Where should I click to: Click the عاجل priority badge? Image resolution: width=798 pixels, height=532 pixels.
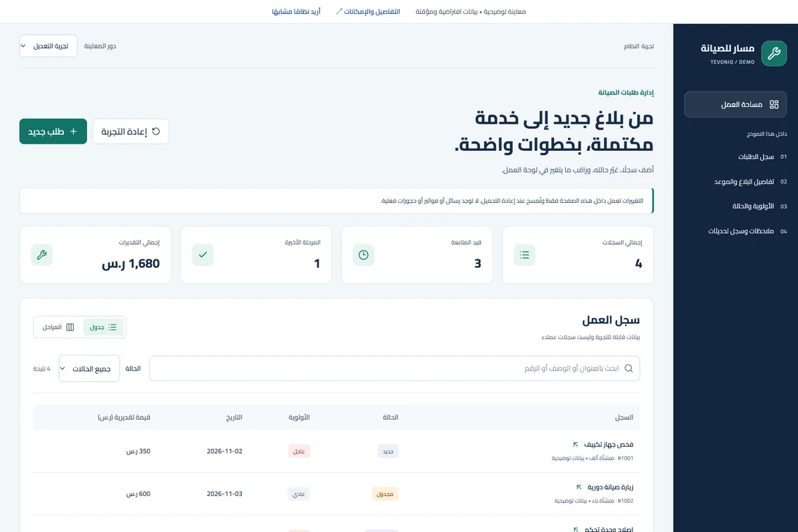(x=299, y=451)
